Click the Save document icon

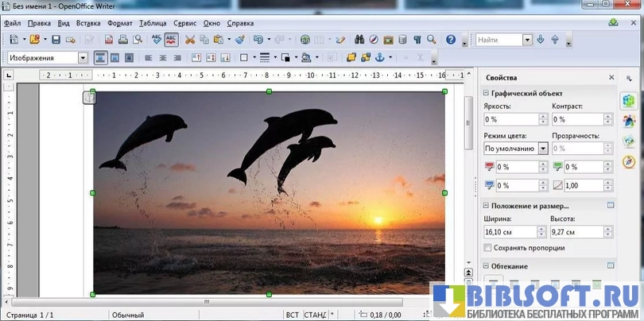tap(56, 39)
